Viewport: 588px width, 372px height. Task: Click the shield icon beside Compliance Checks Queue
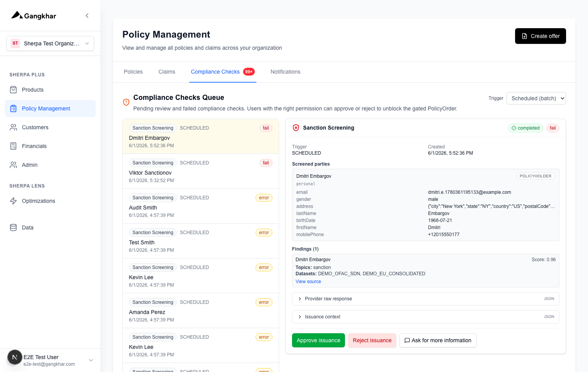(x=126, y=102)
